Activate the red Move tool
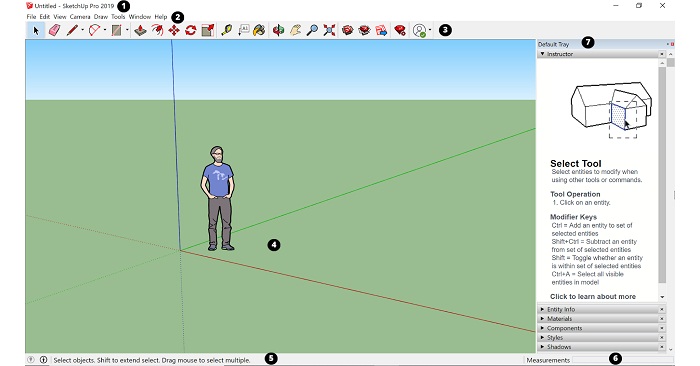This screenshot has height=366, width=700. [174, 30]
